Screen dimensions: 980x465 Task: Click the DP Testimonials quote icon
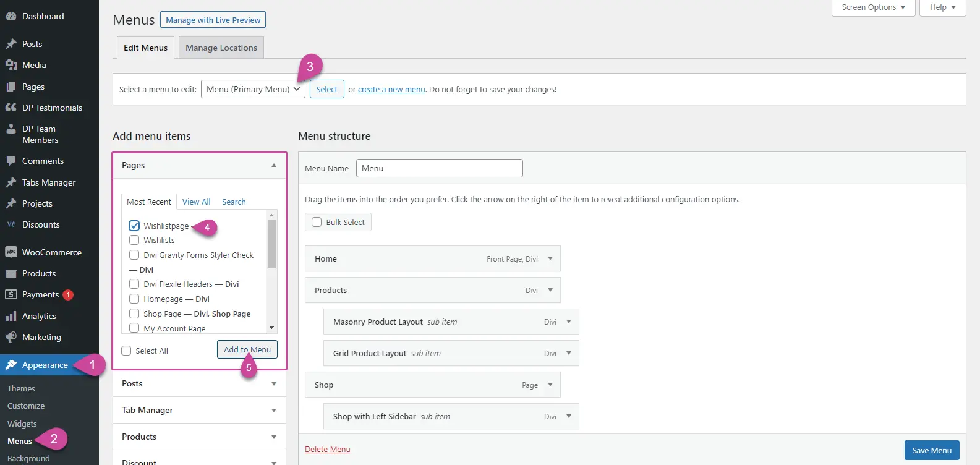click(x=11, y=108)
